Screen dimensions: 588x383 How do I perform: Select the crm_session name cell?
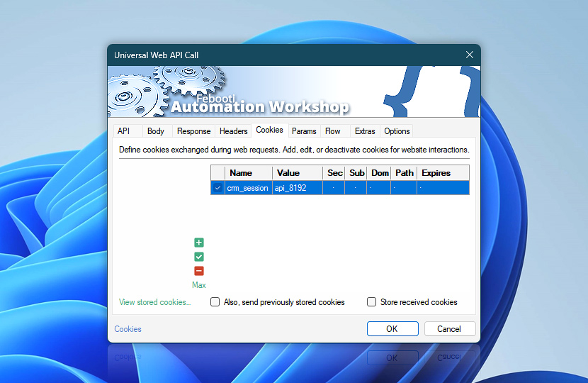247,188
